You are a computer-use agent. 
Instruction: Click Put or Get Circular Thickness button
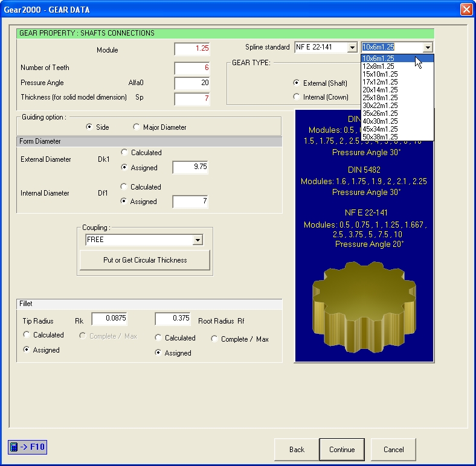coord(145,260)
